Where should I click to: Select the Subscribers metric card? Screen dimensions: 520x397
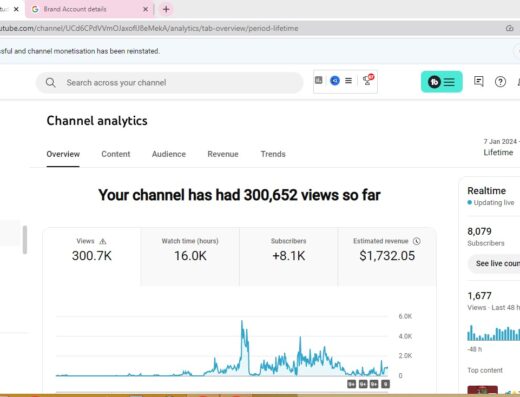[289, 257]
